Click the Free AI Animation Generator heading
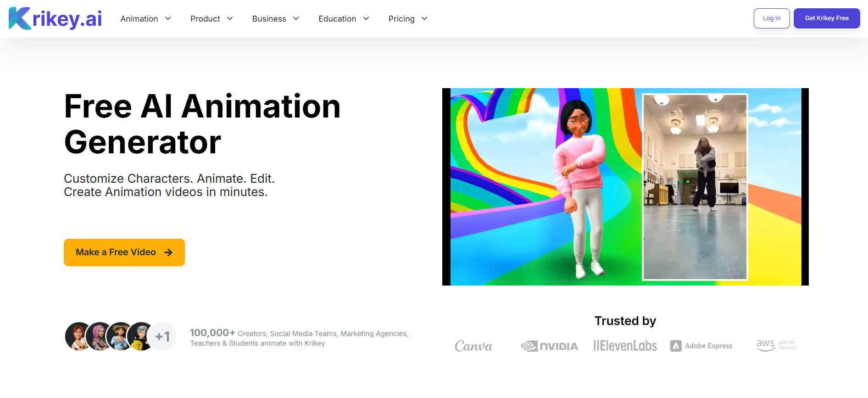The image size is (868, 398). point(202,124)
